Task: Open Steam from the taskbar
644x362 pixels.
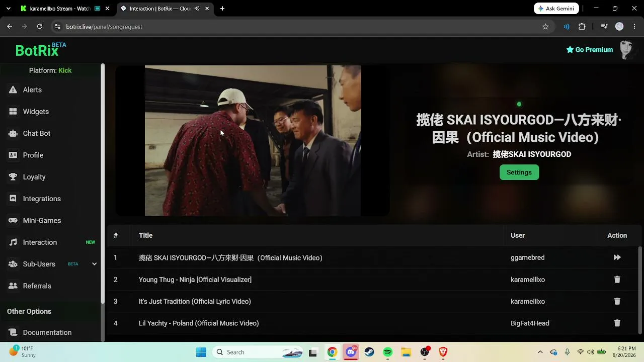Action: [369, 352]
